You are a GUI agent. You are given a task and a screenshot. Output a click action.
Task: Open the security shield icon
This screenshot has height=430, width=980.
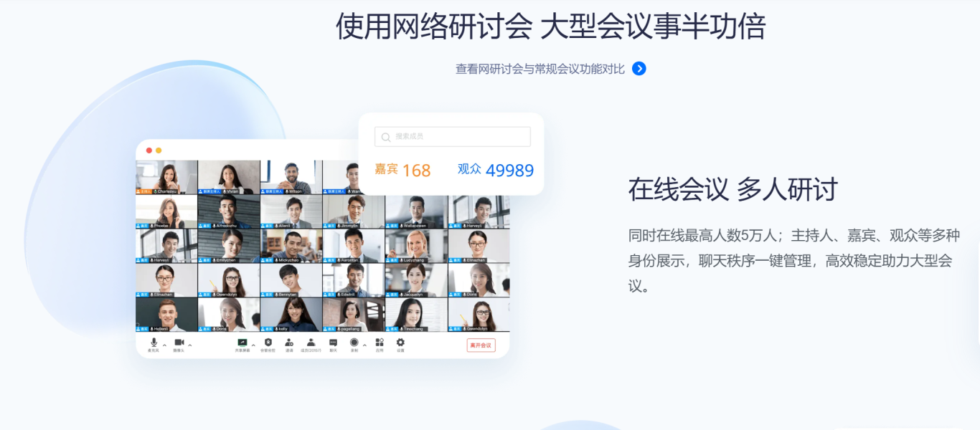[x=268, y=343]
